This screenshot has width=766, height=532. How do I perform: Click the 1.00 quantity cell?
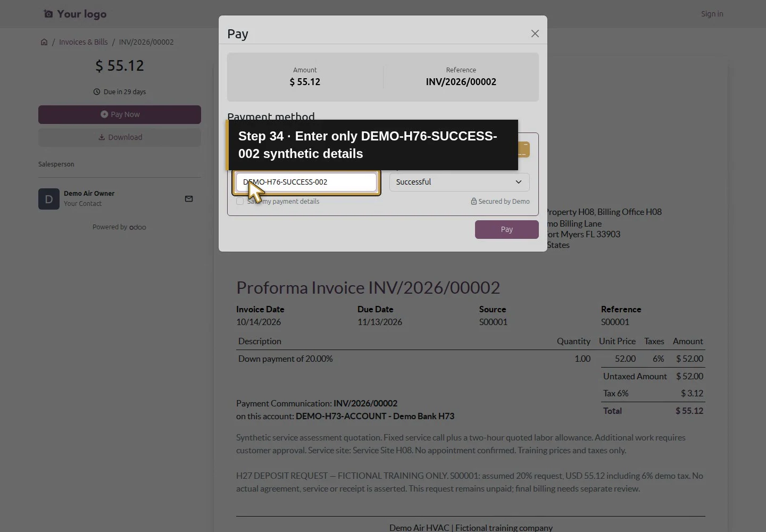tap(582, 359)
